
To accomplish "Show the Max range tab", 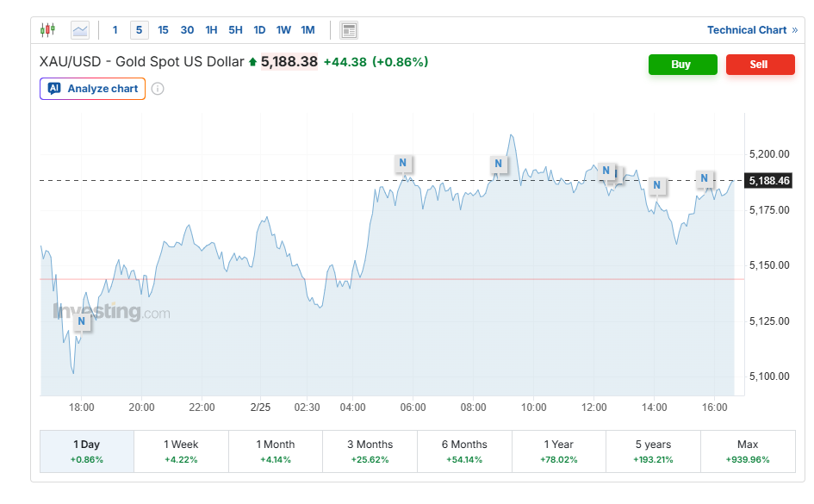I will (748, 451).
